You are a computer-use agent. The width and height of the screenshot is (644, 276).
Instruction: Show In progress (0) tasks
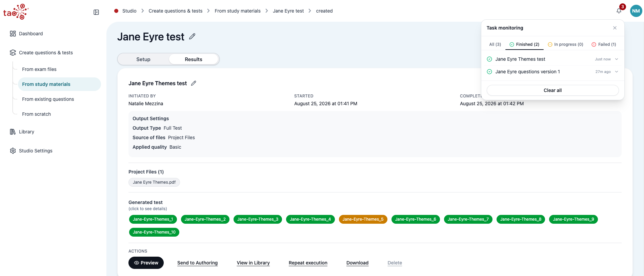coord(565,44)
